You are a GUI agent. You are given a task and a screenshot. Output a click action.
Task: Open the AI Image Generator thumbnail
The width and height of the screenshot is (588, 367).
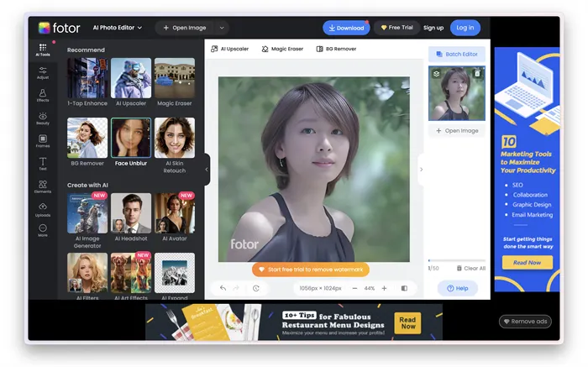pyautogui.click(x=87, y=213)
